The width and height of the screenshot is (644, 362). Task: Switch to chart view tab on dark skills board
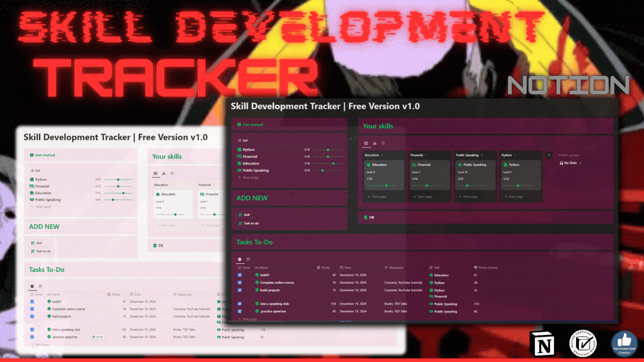375,143
